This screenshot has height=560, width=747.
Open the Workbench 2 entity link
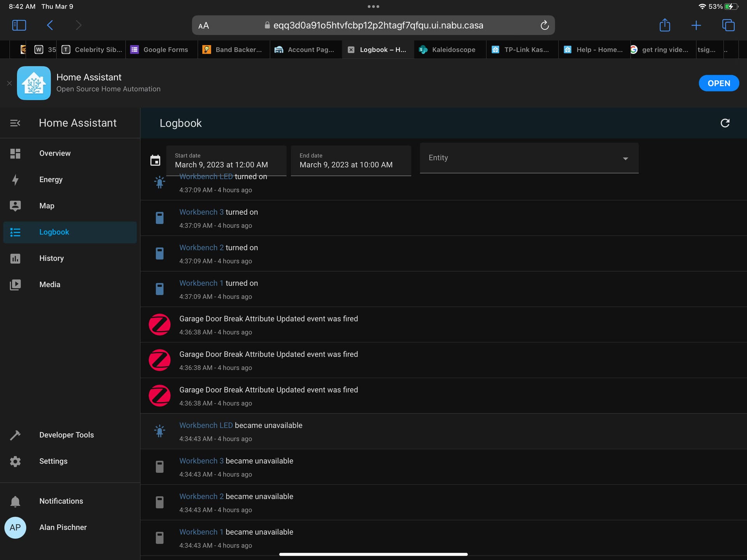pyautogui.click(x=201, y=247)
